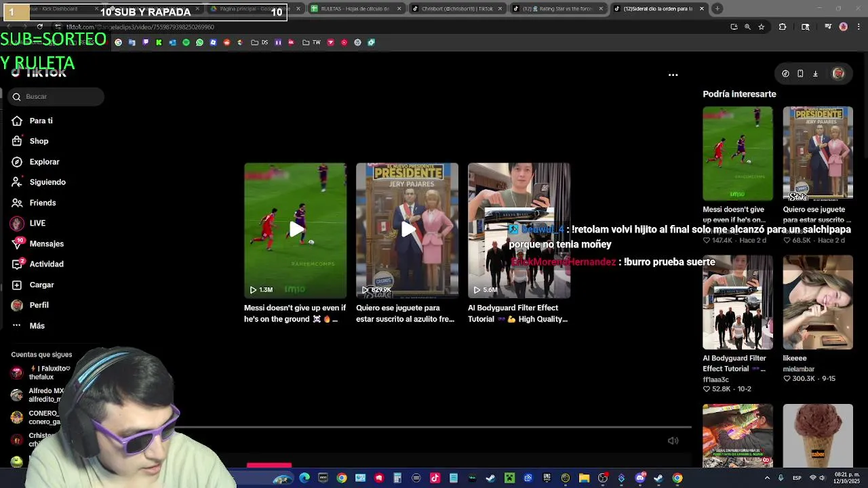Open File Explorer from the taskbar

[584, 478]
